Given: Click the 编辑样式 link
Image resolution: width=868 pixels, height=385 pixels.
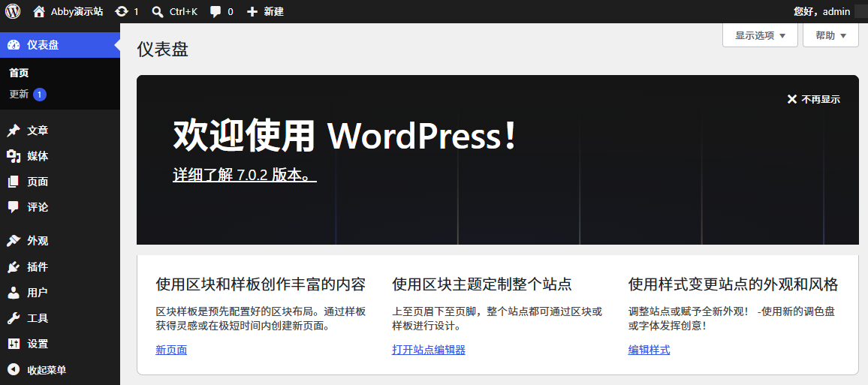Looking at the screenshot, I should (x=649, y=350).
